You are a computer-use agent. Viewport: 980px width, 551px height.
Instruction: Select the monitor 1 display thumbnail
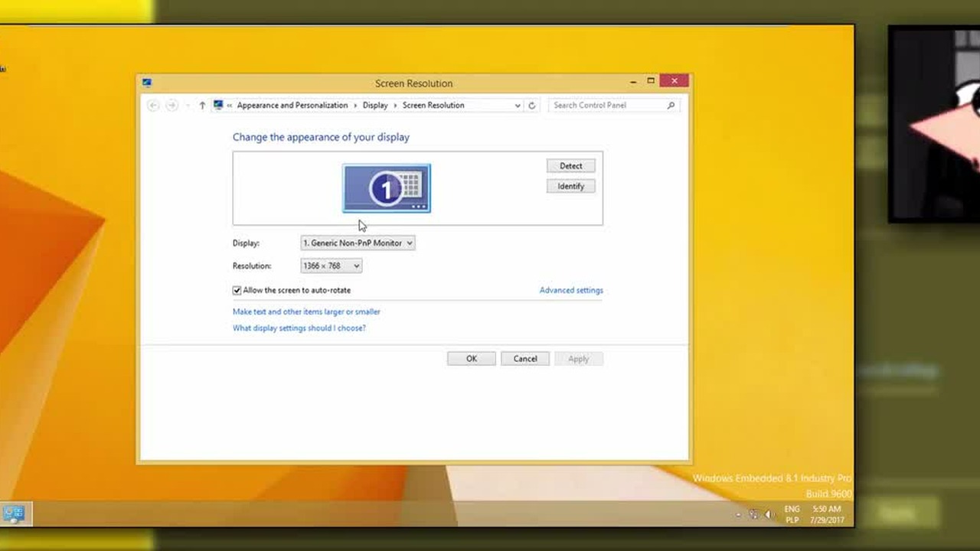pyautogui.click(x=387, y=188)
